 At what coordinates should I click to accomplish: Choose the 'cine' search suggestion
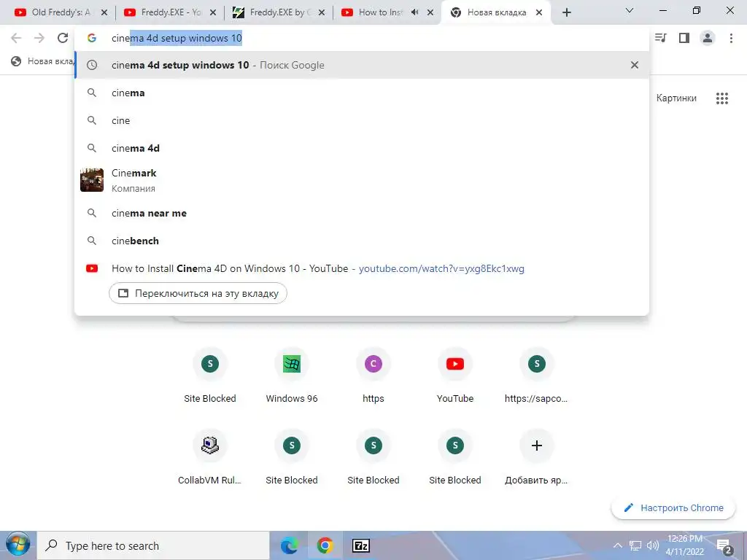coord(362,120)
